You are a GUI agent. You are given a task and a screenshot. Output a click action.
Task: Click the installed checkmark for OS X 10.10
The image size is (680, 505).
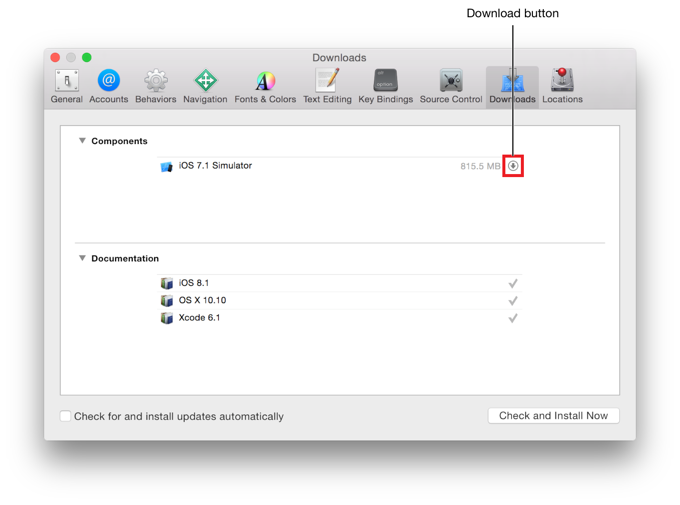point(513,301)
